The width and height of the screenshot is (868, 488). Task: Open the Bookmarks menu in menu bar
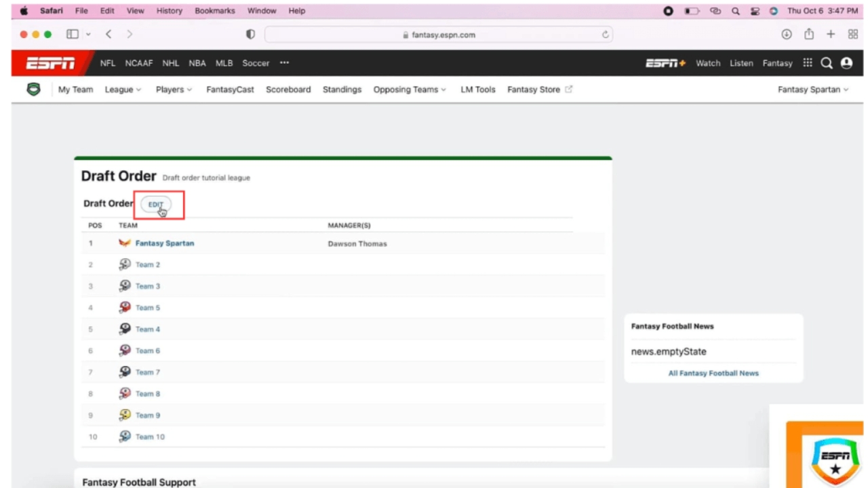[214, 11]
